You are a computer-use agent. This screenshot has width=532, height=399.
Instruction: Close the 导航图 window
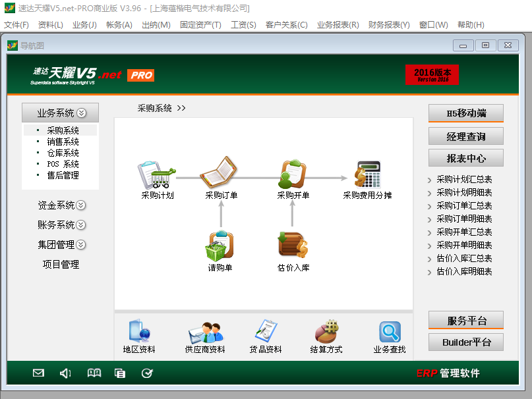click(x=508, y=45)
